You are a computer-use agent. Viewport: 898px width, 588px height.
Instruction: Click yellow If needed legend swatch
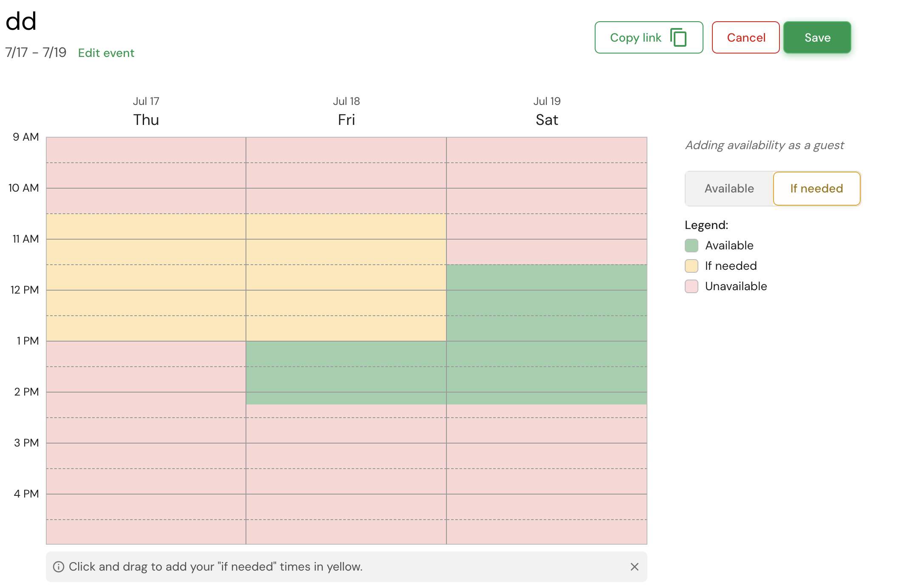[691, 266]
